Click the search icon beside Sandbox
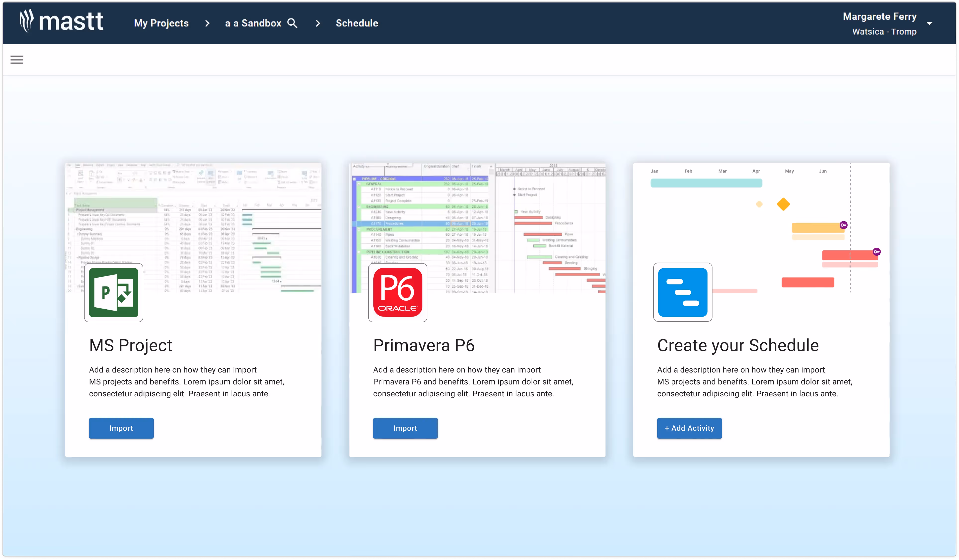The image size is (959, 560). click(x=292, y=23)
